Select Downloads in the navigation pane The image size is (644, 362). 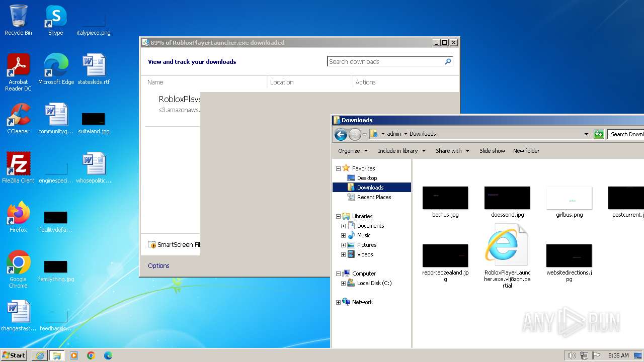tap(371, 188)
